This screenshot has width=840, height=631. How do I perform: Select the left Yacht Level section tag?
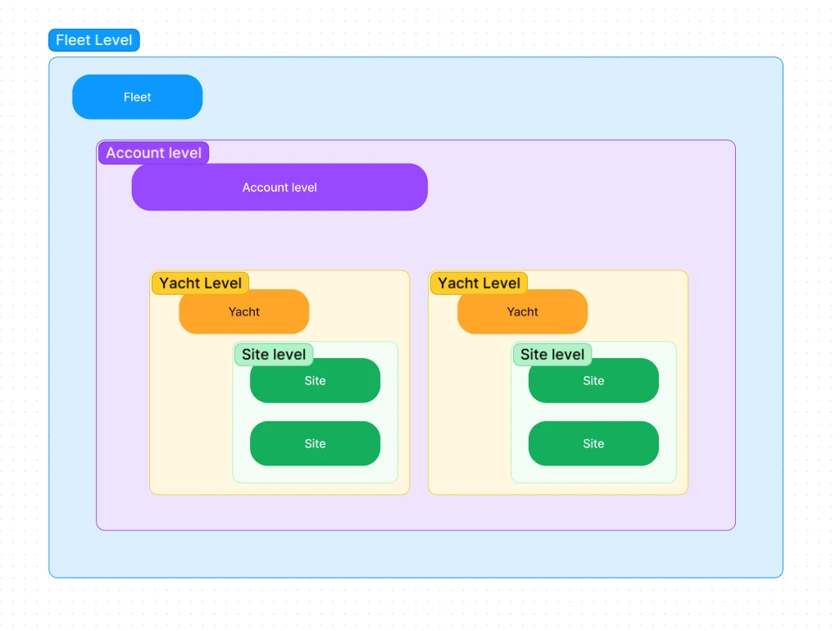point(200,283)
